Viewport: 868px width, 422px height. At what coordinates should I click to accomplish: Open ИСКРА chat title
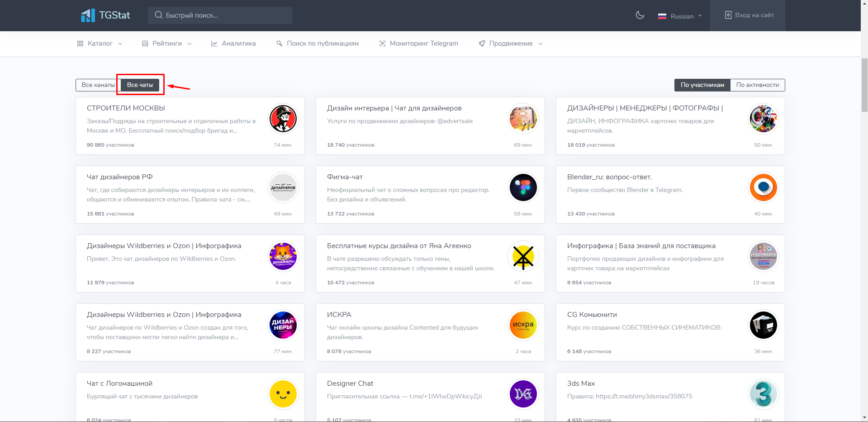pyautogui.click(x=339, y=315)
